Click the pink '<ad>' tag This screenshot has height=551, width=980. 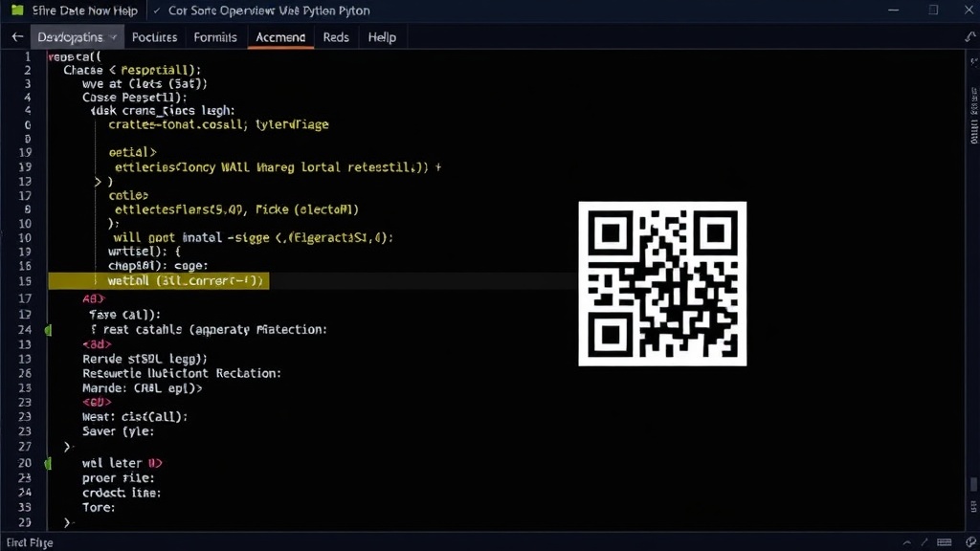click(x=97, y=344)
